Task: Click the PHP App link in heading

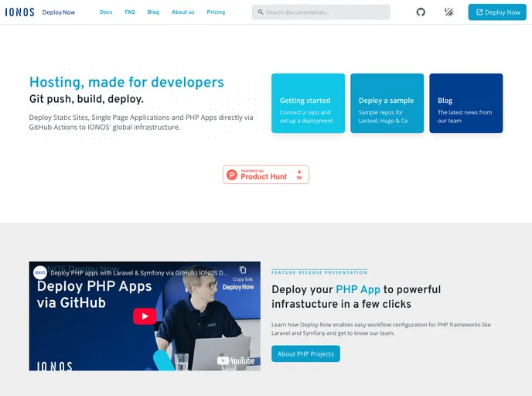Action: tap(358, 289)
